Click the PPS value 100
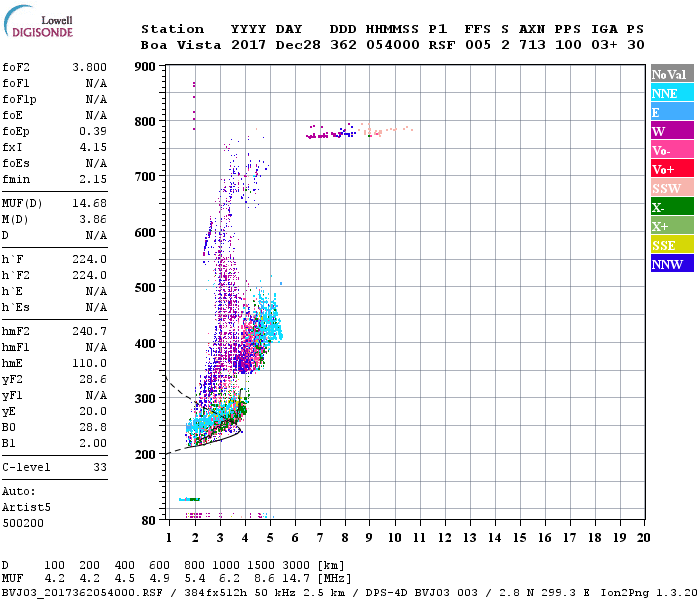 pyautogui.click(x=568, y=45)
